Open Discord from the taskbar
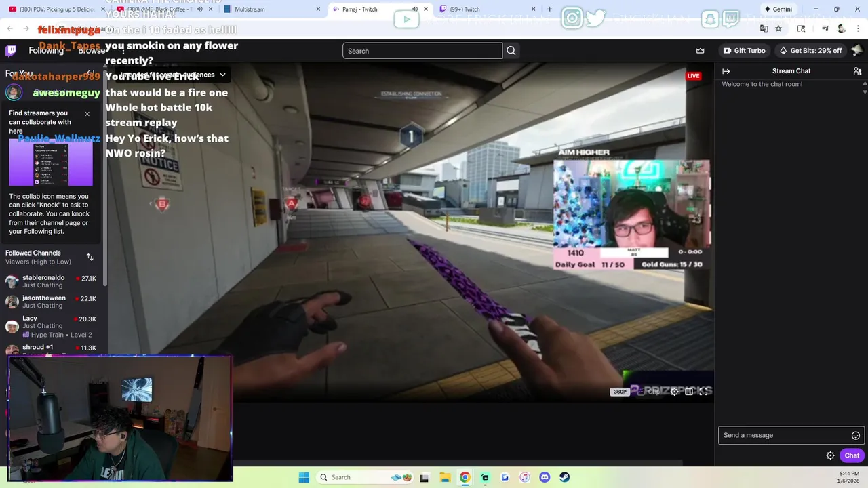The height and width of the screenshot is (488, 868). click(544, 477)
